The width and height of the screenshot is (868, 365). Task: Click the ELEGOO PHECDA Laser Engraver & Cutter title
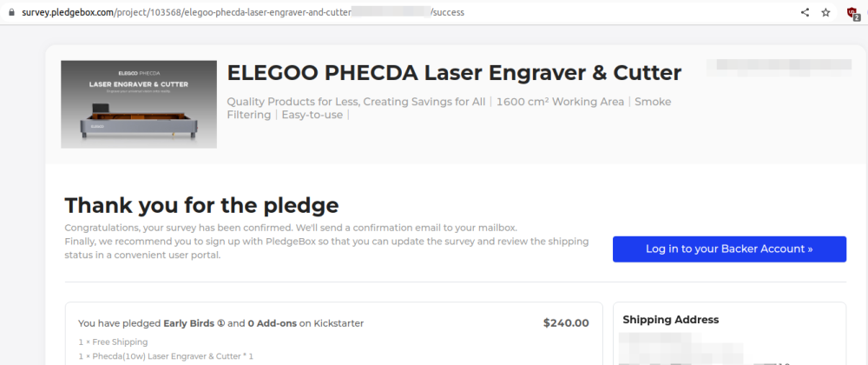pyautogui.click(x=453, y=73)
